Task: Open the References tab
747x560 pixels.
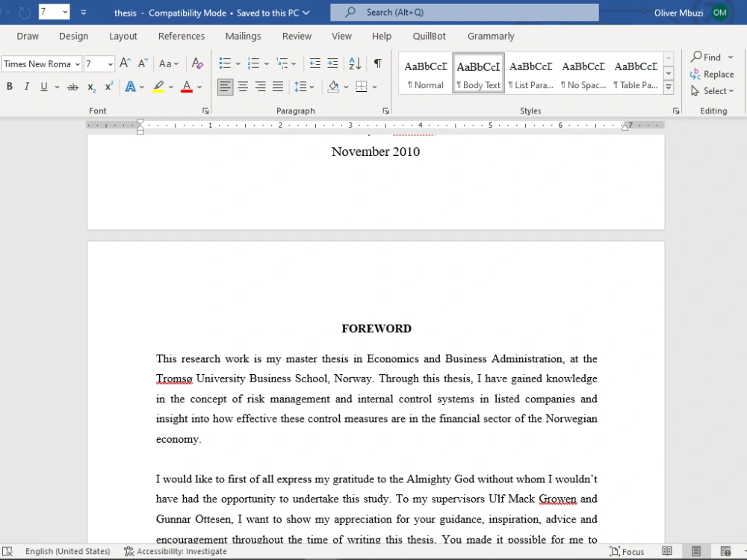Action: click(x=182, y=36)
